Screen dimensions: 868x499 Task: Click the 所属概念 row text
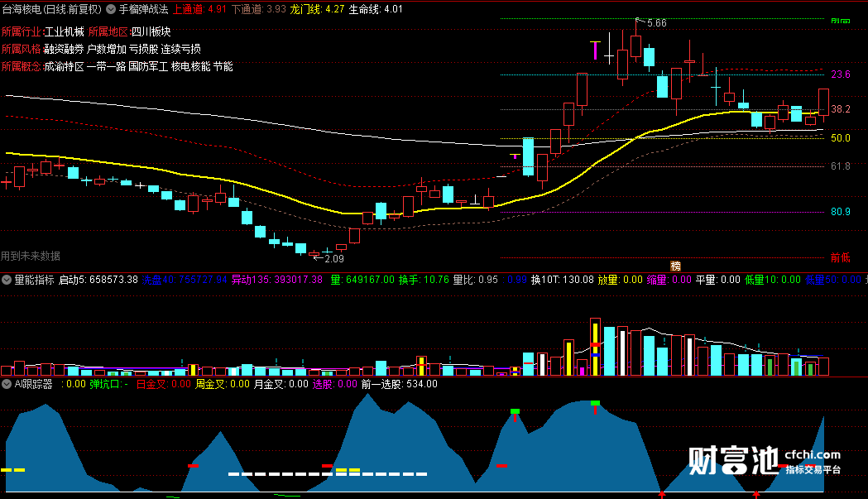[117, 66]
